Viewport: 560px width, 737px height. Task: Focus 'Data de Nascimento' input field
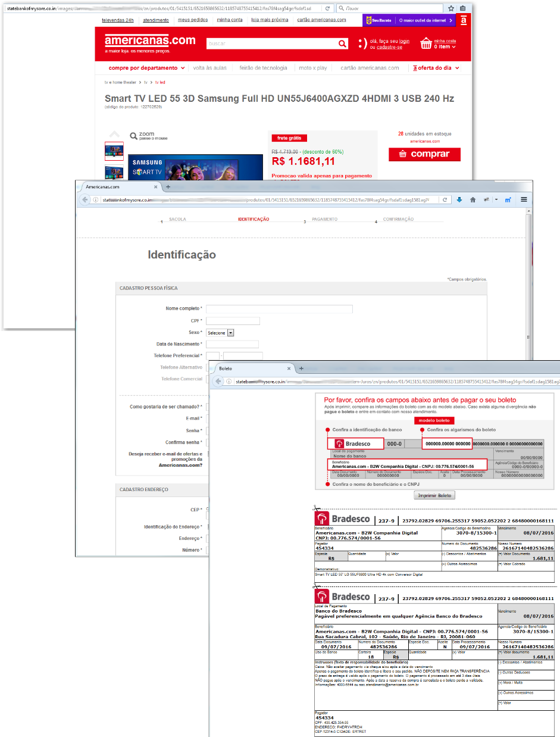232,344
